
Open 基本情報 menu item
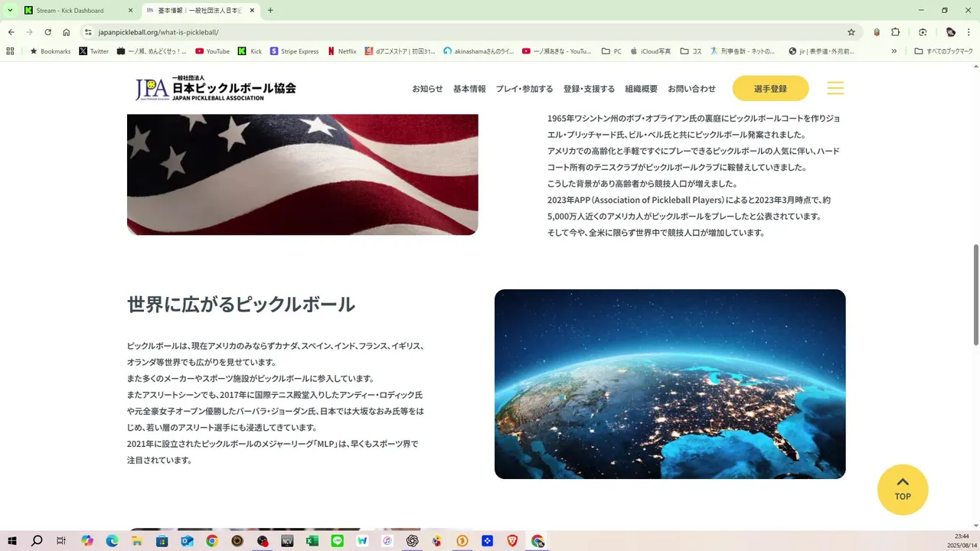(x=469, y=89)
